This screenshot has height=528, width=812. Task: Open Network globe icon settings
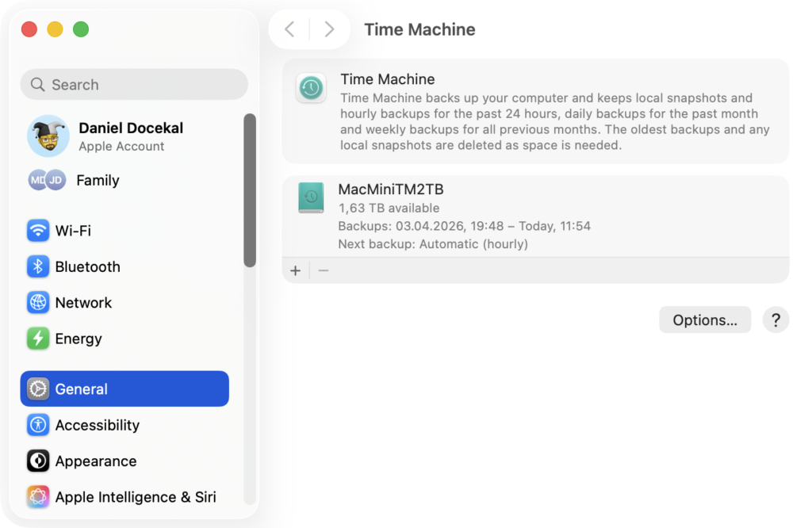point(38,302)
